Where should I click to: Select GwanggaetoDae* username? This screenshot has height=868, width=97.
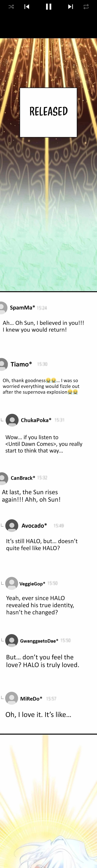coord(39,641)
